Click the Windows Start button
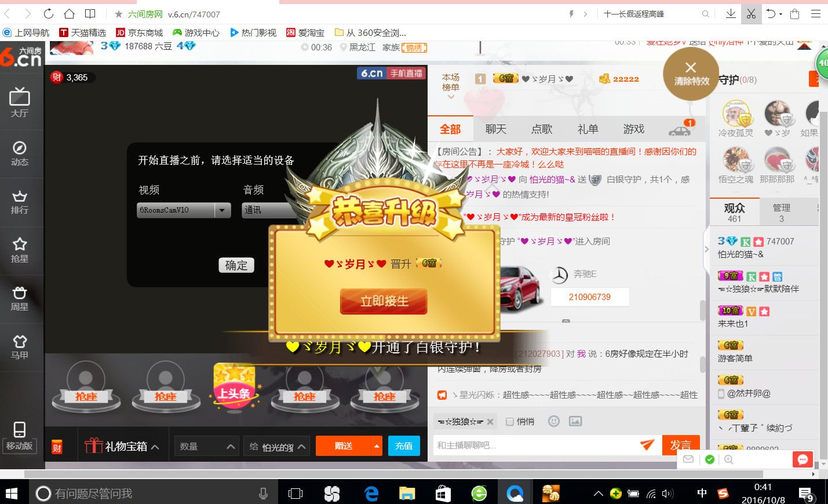 click(x=12, y=494)
